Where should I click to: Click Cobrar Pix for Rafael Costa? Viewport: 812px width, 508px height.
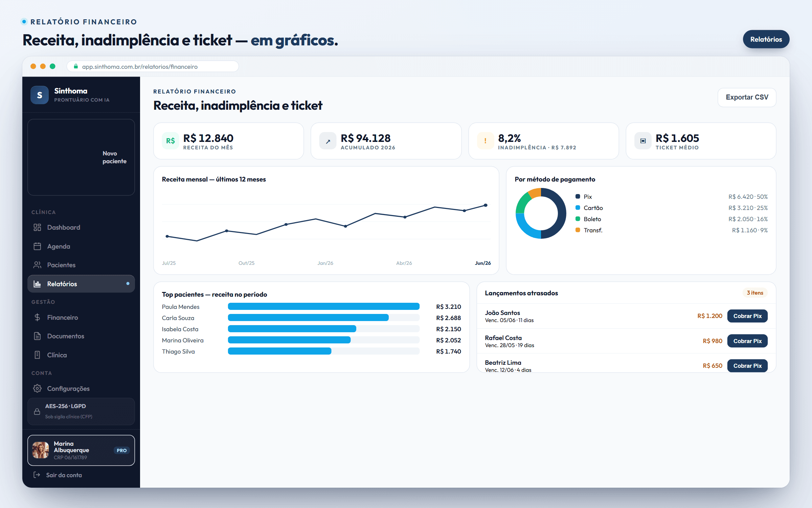[x=747, y=341]
